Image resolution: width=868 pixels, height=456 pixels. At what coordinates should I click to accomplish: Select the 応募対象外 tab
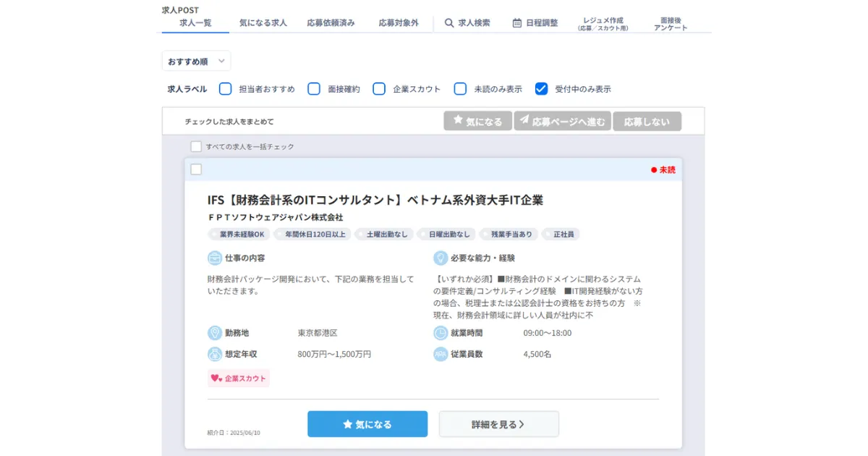pyautogui.click(x=399, y=22)
